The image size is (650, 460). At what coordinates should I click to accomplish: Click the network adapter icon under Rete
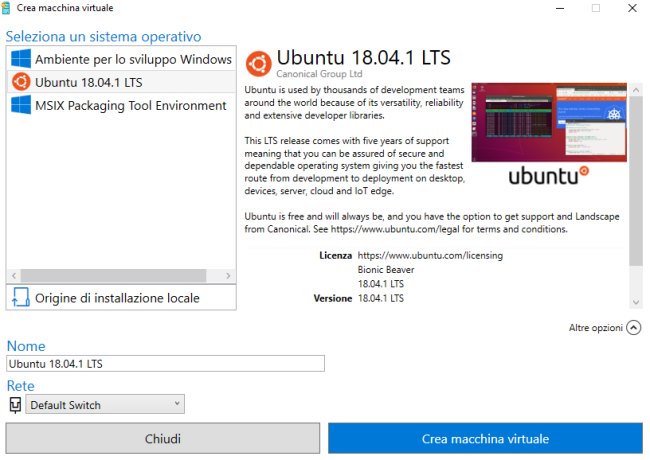tap(15, 405)
